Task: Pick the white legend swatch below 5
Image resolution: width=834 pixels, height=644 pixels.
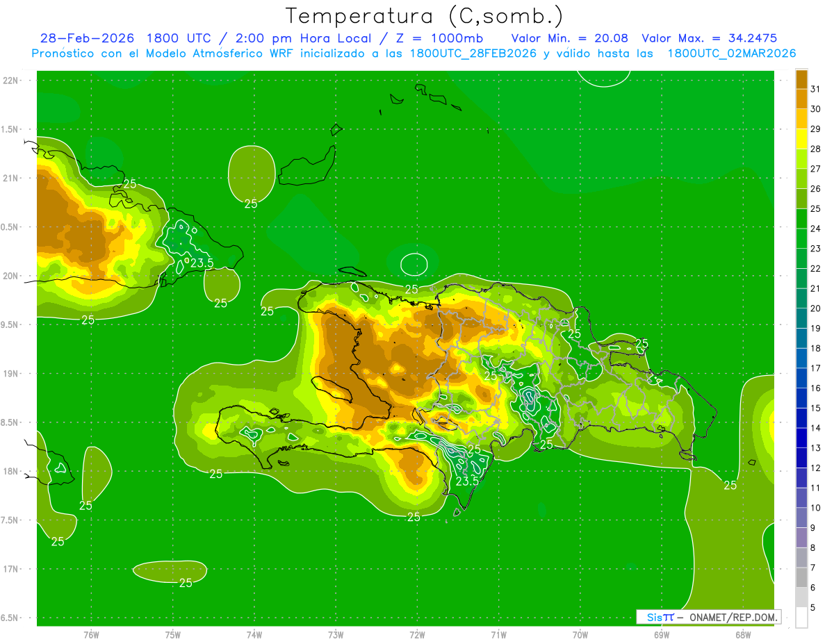Action: 801,618
